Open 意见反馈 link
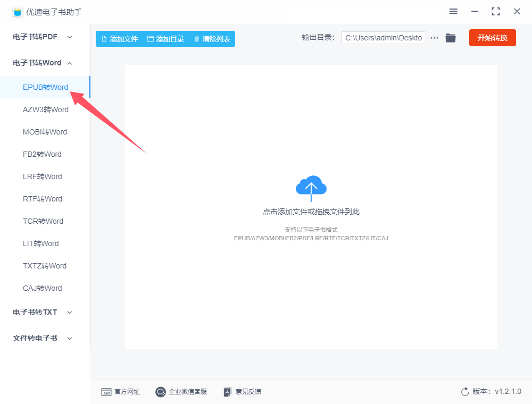This screenshot has height=404, width=532. (x=248, y=392)
